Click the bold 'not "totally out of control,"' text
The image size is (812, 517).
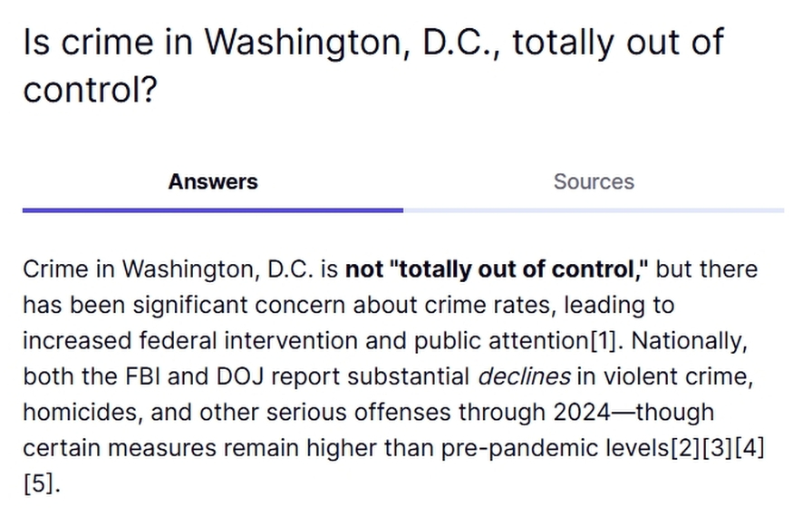499,269
